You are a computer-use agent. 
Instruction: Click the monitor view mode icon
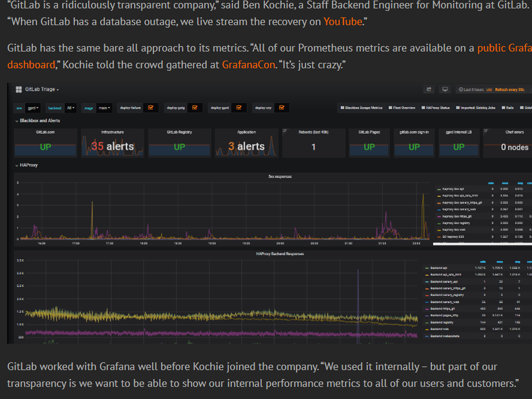tap(445, 90)
